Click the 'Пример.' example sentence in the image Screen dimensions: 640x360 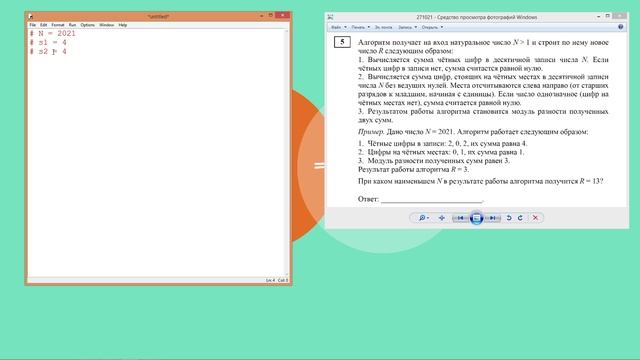[x=473, y=132]
